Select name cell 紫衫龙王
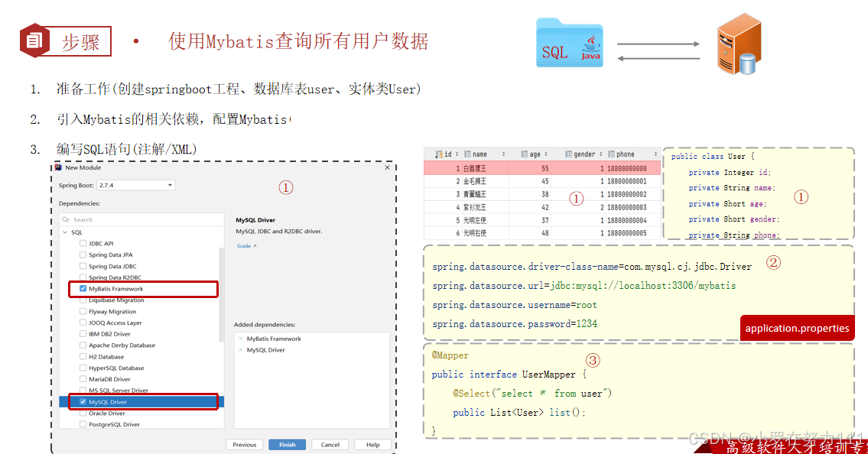The width and height of the screenshot is (868, 454). pos(475,207)
